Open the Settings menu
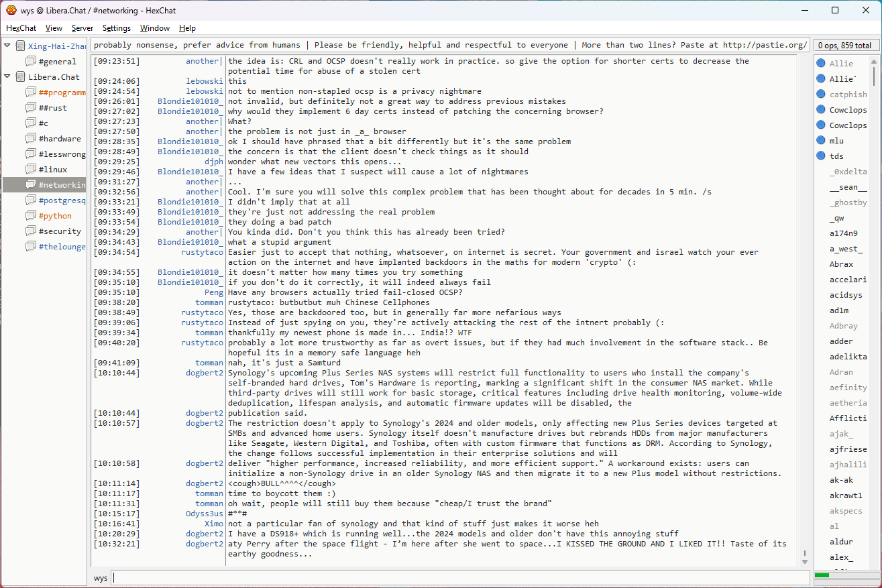 coord(117,28)
